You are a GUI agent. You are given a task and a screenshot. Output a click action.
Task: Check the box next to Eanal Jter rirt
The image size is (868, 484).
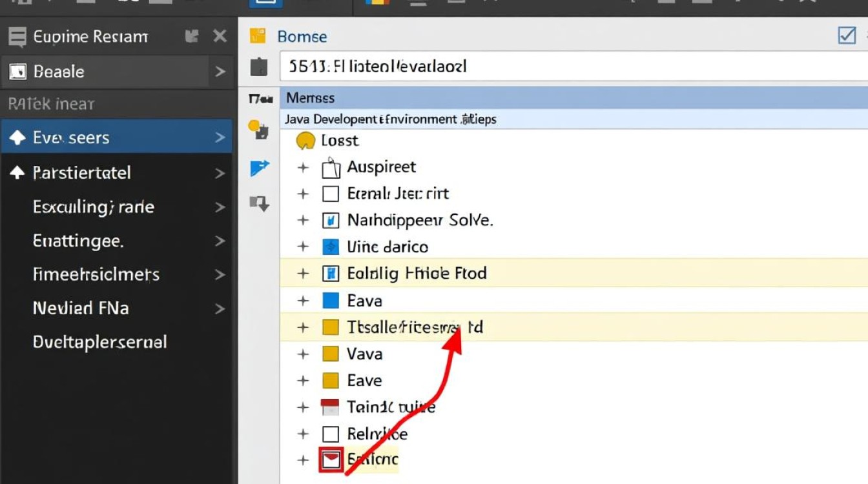pos(330,194)
